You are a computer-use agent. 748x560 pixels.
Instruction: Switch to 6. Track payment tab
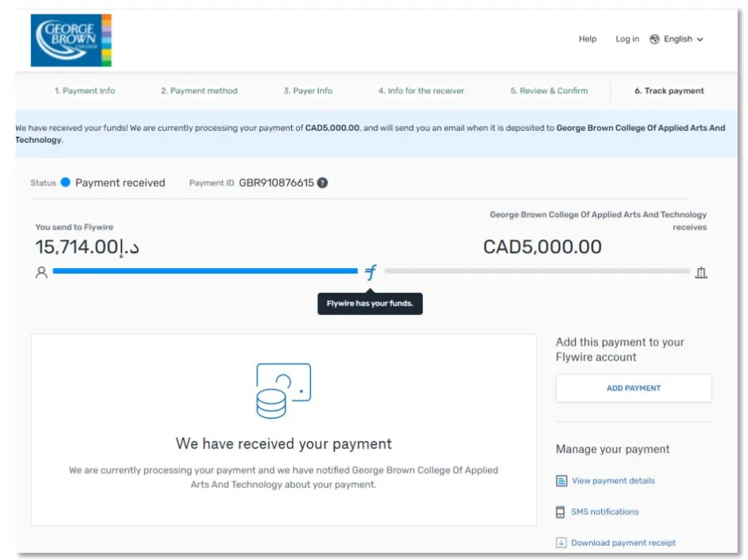pyautogui.click(x=669, y=91)
